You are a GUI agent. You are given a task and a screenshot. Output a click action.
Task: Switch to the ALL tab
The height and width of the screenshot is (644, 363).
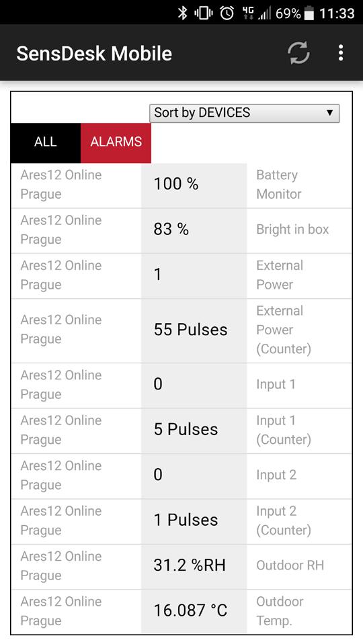(46, 142)
